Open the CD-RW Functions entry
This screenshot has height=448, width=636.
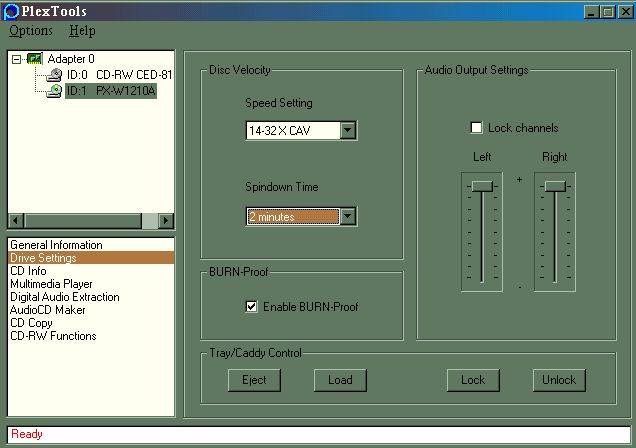click(x=91, y=336)
